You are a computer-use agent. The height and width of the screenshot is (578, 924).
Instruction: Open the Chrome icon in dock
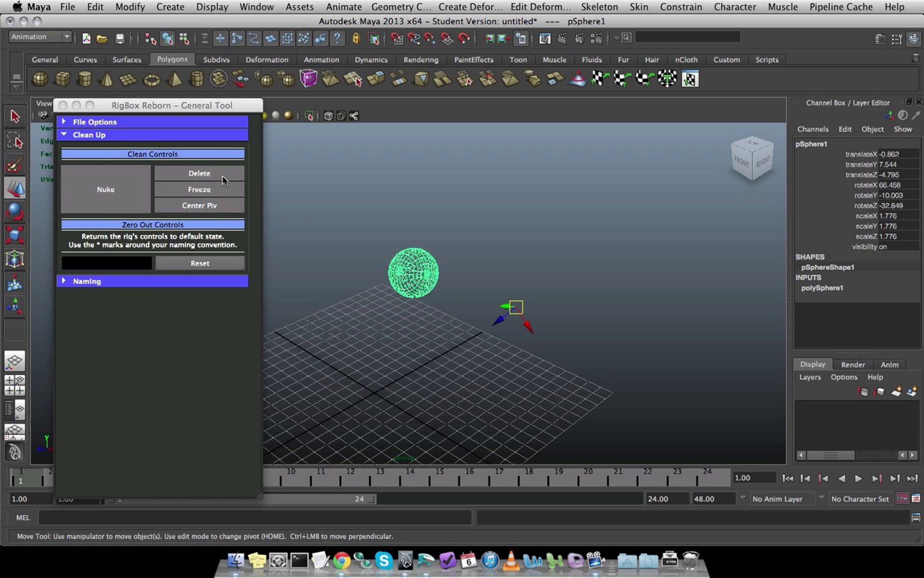coord(341,560)
